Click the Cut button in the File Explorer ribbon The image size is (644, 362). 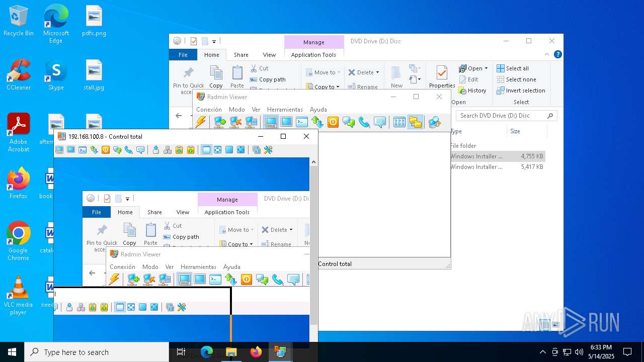point(259,68)
